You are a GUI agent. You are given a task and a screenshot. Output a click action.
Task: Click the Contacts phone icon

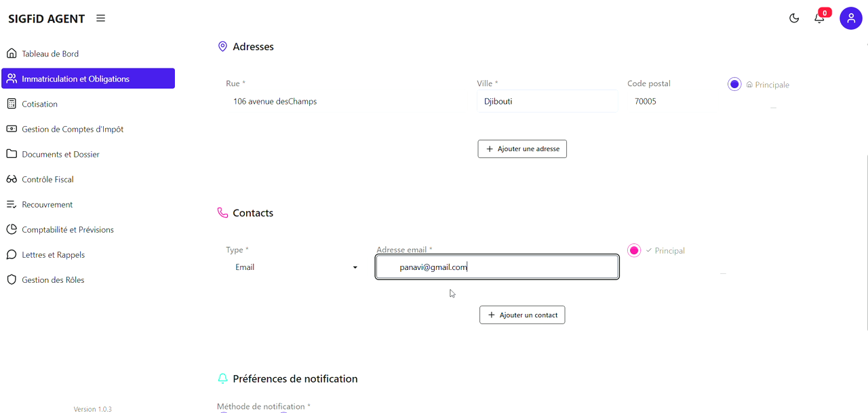(x=222, y=212)
